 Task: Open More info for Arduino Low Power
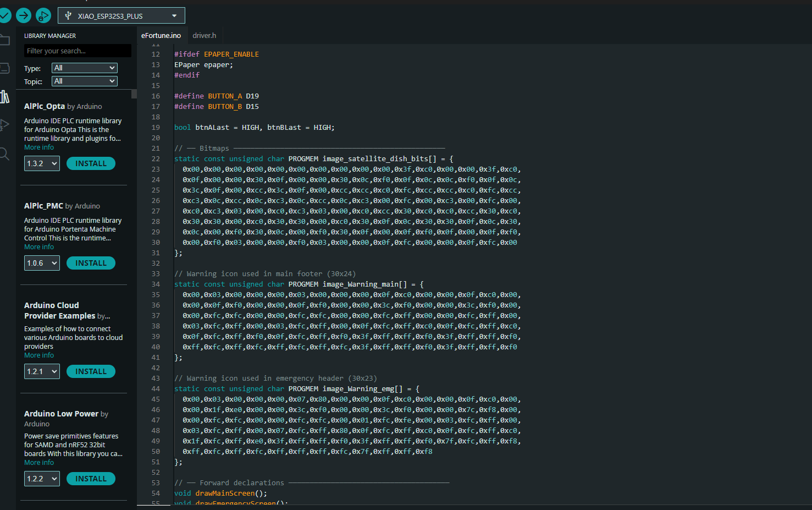(x=39, y=463)
